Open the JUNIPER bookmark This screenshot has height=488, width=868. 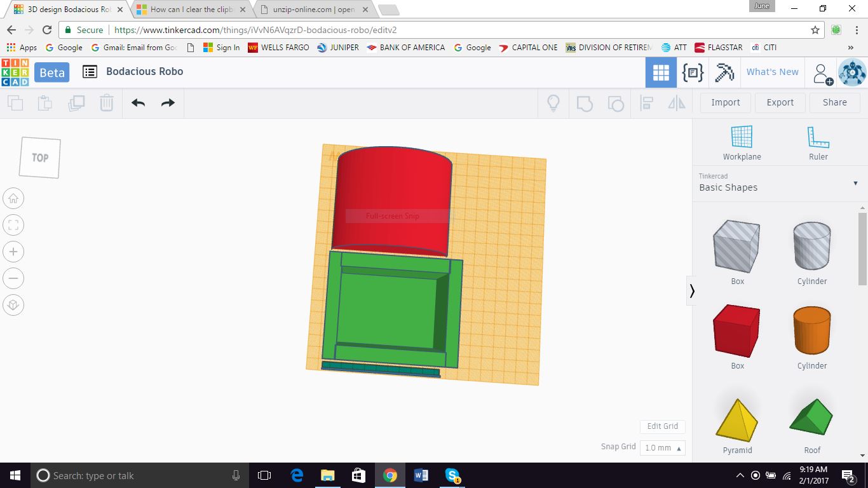337,48
